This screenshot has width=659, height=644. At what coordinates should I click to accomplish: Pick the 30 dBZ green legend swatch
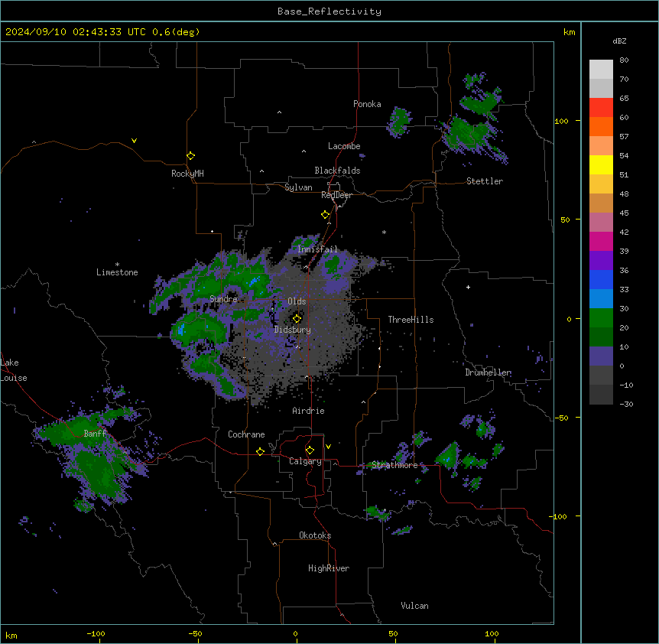[601, 318]
